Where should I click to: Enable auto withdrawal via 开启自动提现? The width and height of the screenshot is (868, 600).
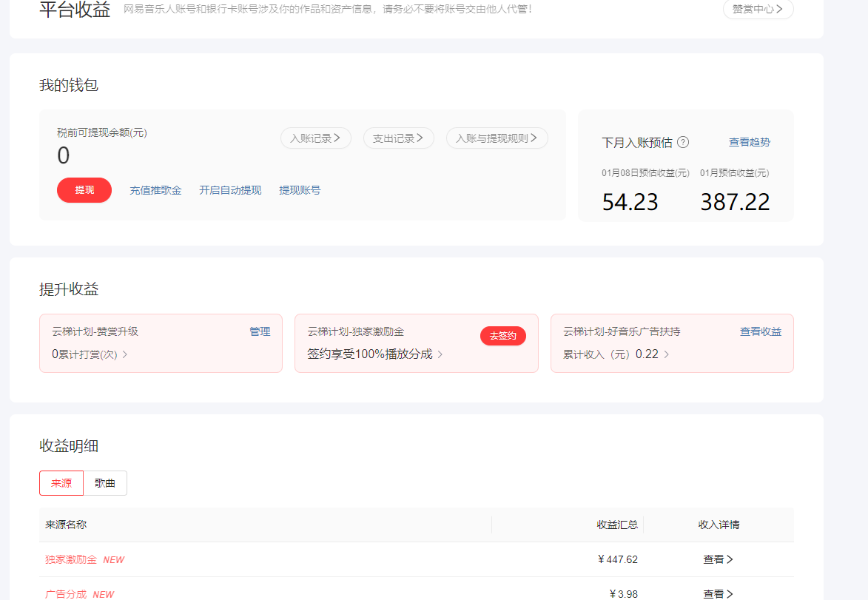[x=230, y=189]
